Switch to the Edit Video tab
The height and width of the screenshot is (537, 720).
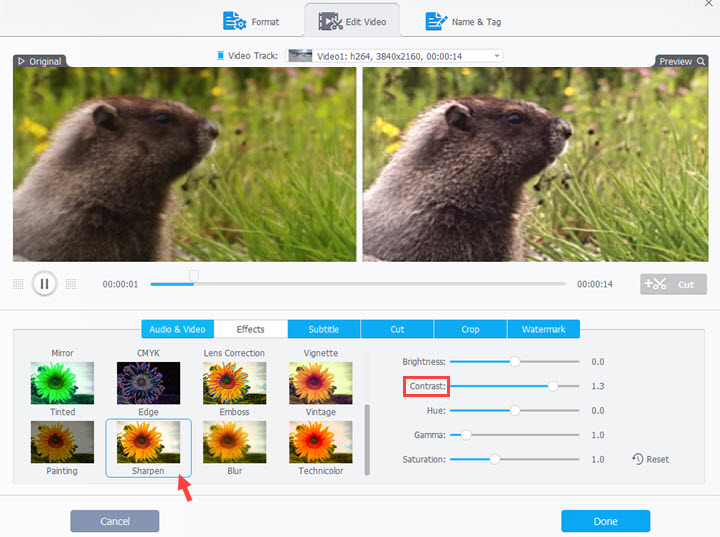point(352,22)
